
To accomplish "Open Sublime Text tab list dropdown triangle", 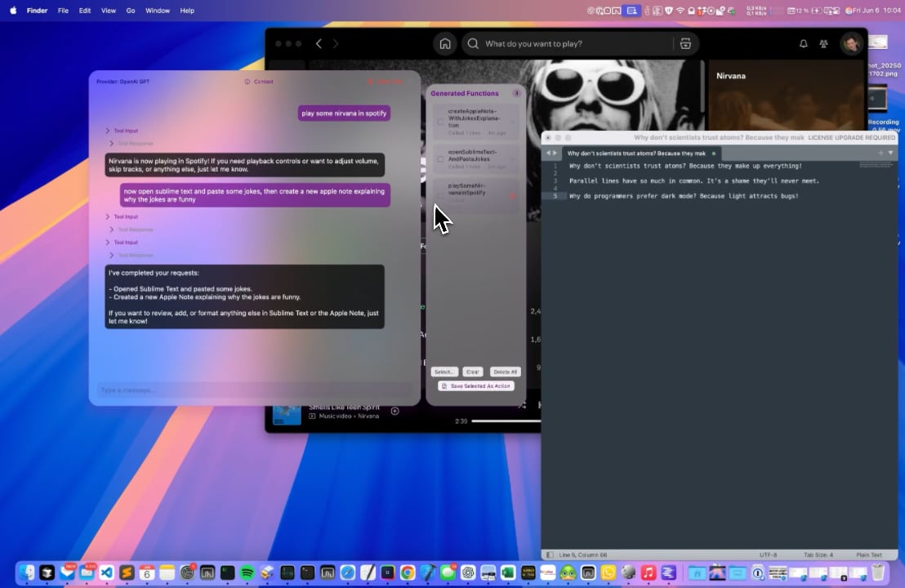I will coord(890,153).
